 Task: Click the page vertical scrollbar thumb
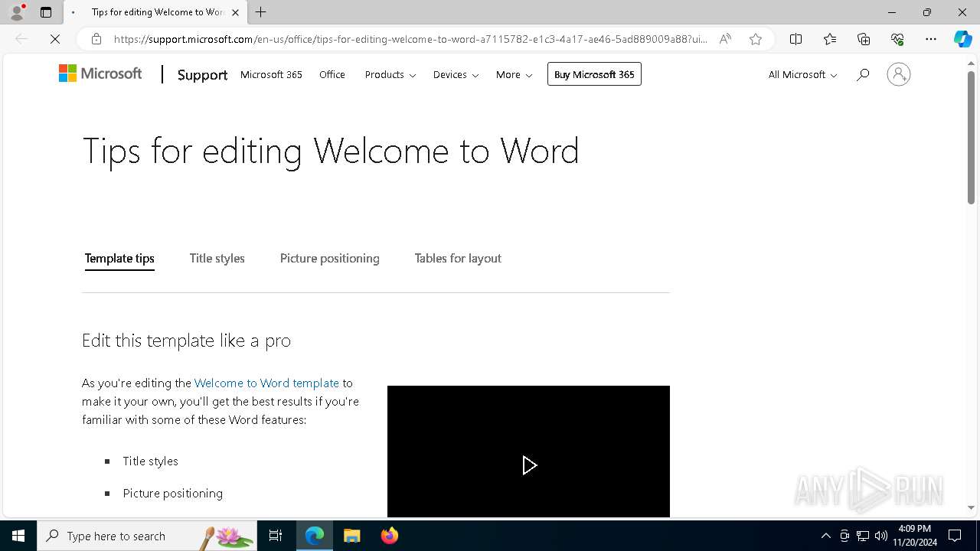pyautogui.click(x=971, y=138)
